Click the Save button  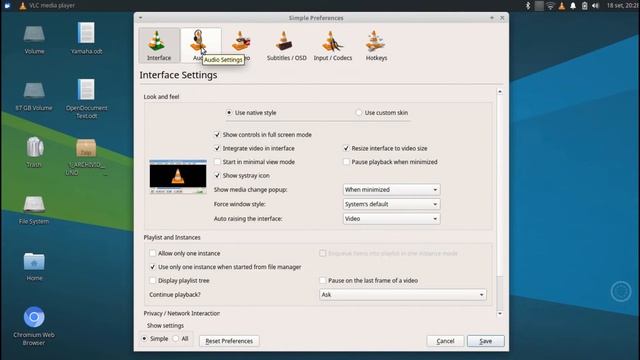[486, 341]
